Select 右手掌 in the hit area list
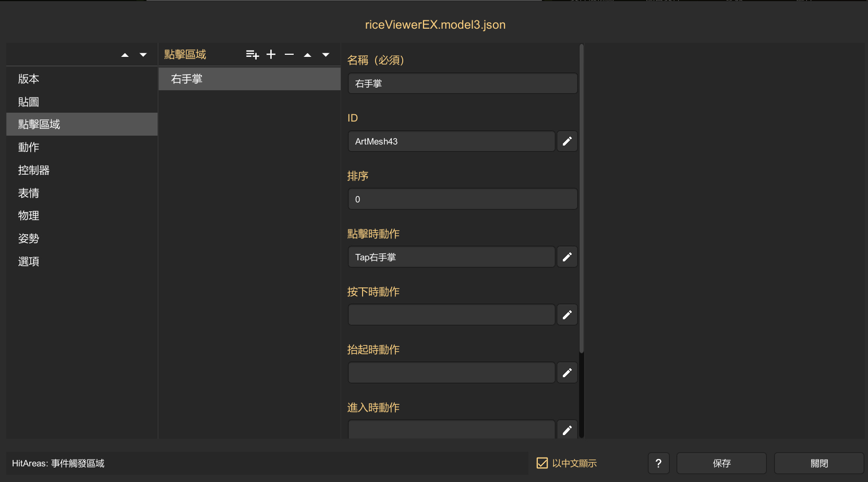This screenshot has height=482, width=868. pos(249,79)
